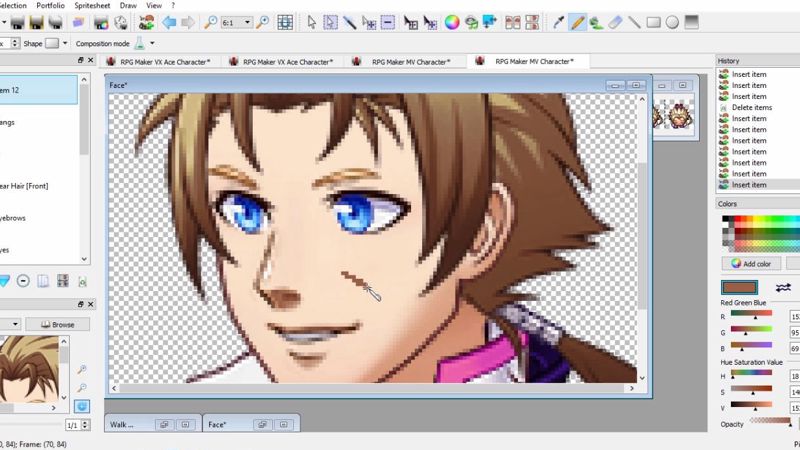The width and height of the screenshot is (800, 450).
Task: Click the flip vertical sprites icon
Action: pyautogui.click(x=532, y=22)
